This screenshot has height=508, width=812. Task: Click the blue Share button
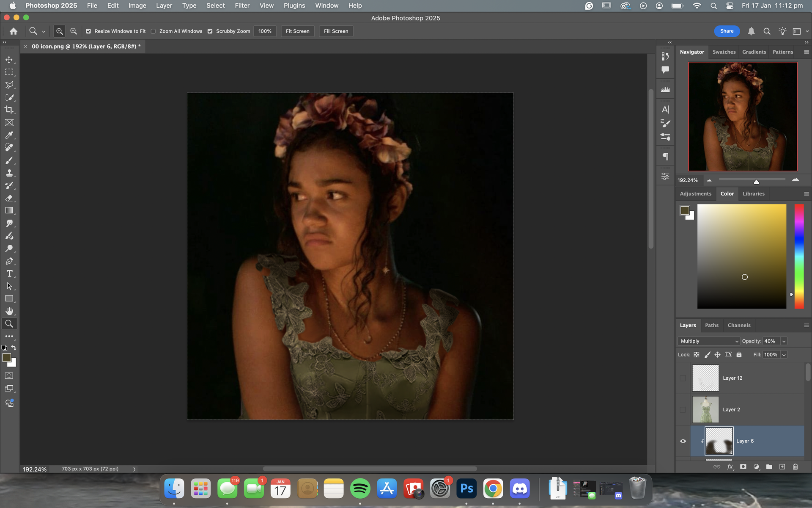[727, 31]
